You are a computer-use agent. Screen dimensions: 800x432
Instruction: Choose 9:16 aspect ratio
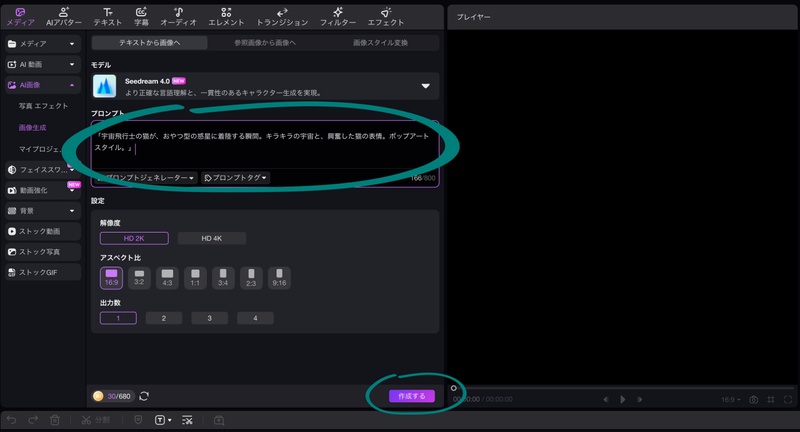coord(279,278)
